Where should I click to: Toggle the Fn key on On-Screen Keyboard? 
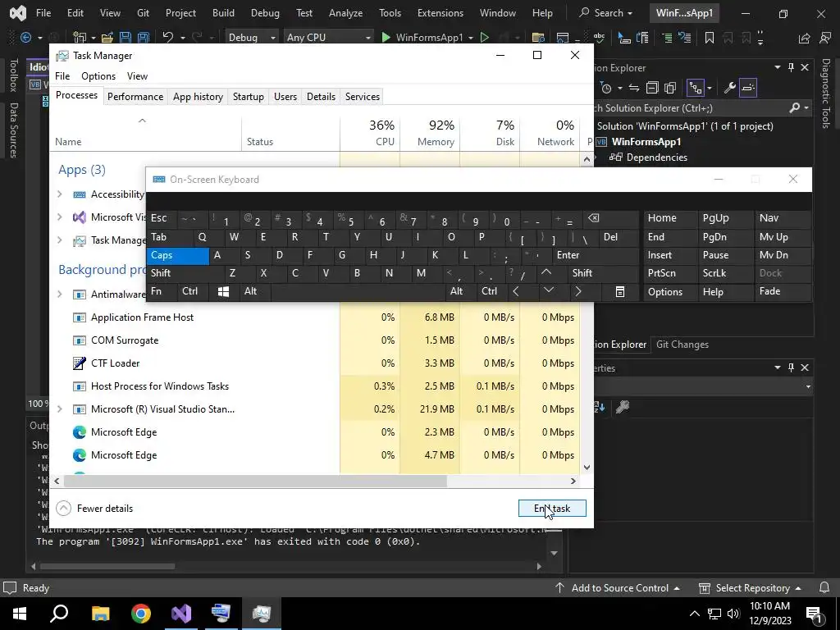162,291
